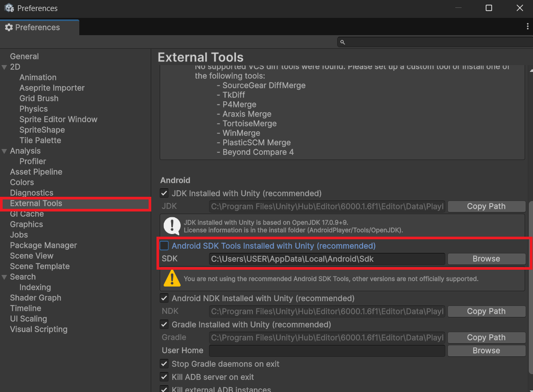Click the magnifier icon in the search box
Screen dimensions: 533x392
[342, 42]
